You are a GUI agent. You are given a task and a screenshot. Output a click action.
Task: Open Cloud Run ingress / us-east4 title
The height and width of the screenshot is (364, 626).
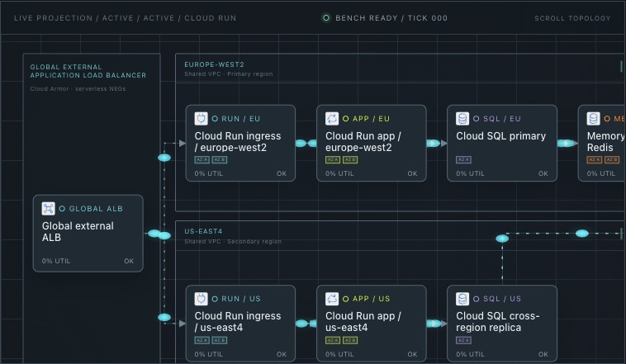[238, 322]
